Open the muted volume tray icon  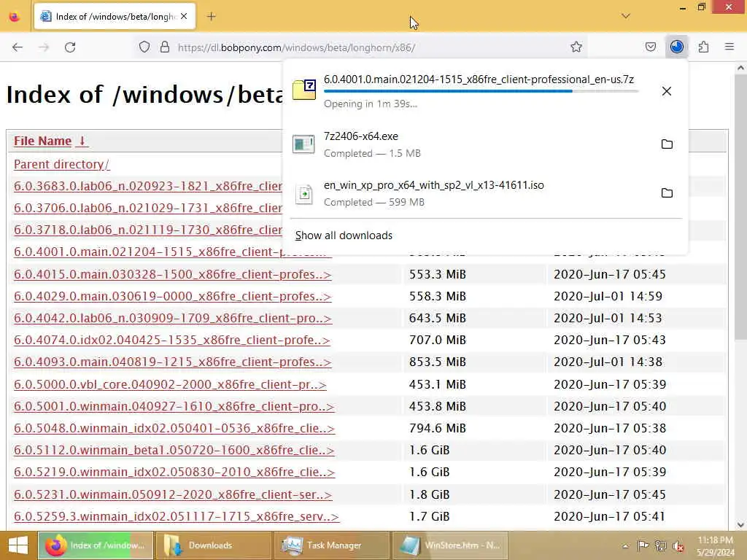(x=678, y=545)
